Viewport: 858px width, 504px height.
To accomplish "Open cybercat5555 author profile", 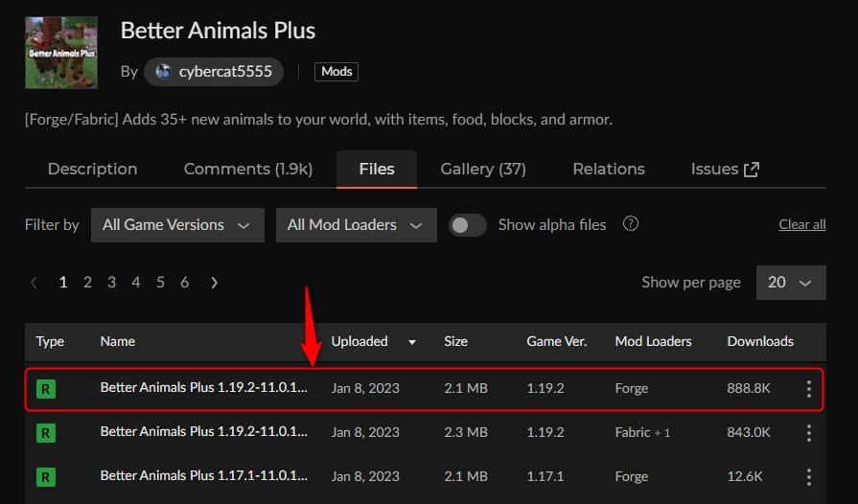I will (x=213, y=72).
